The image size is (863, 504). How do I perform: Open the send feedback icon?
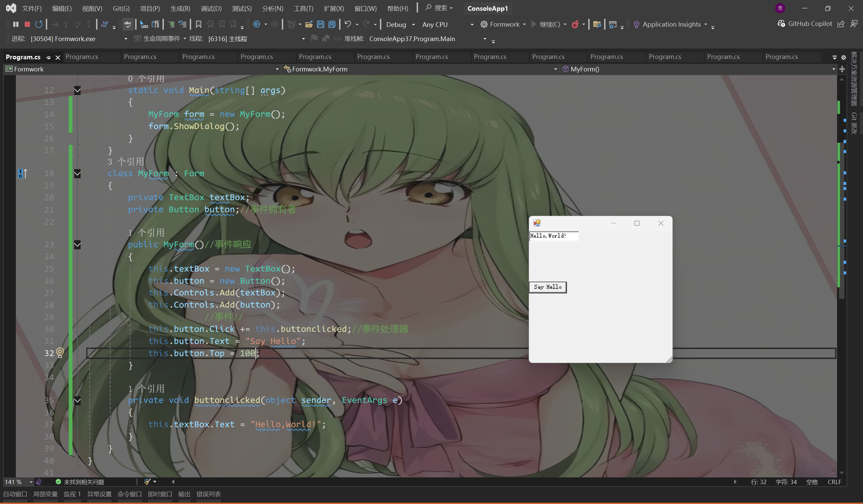click(854, 24)
